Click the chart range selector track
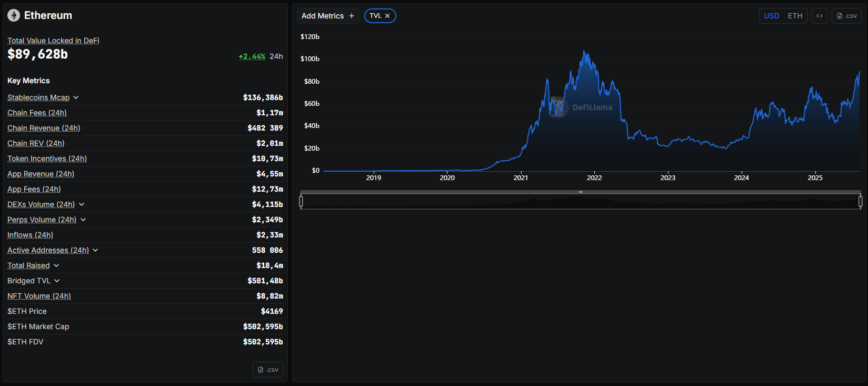 tap(581, 202)
